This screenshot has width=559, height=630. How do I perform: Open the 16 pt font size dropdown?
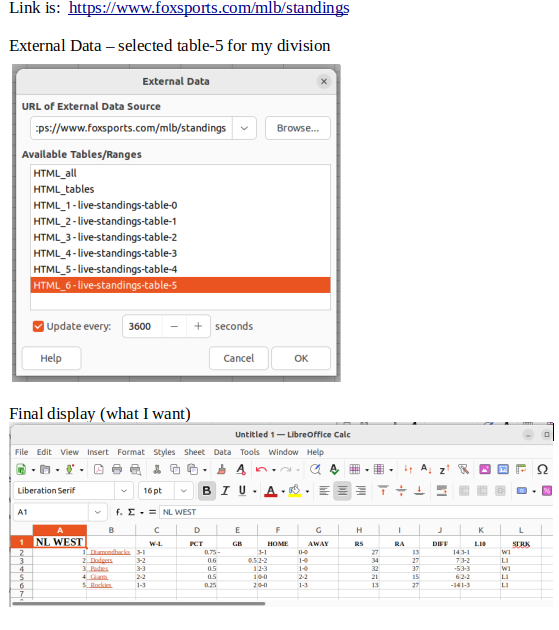[184, 491]
